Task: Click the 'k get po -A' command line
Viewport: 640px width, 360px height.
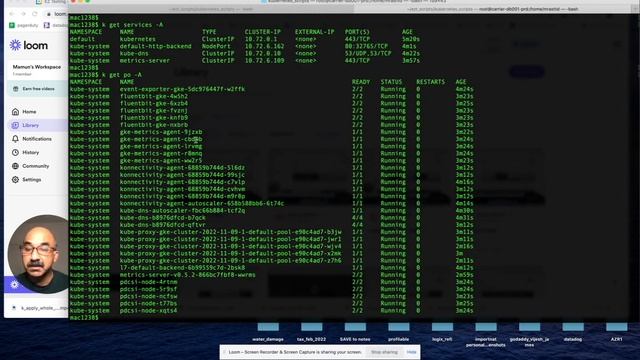Action: [105, 75]
